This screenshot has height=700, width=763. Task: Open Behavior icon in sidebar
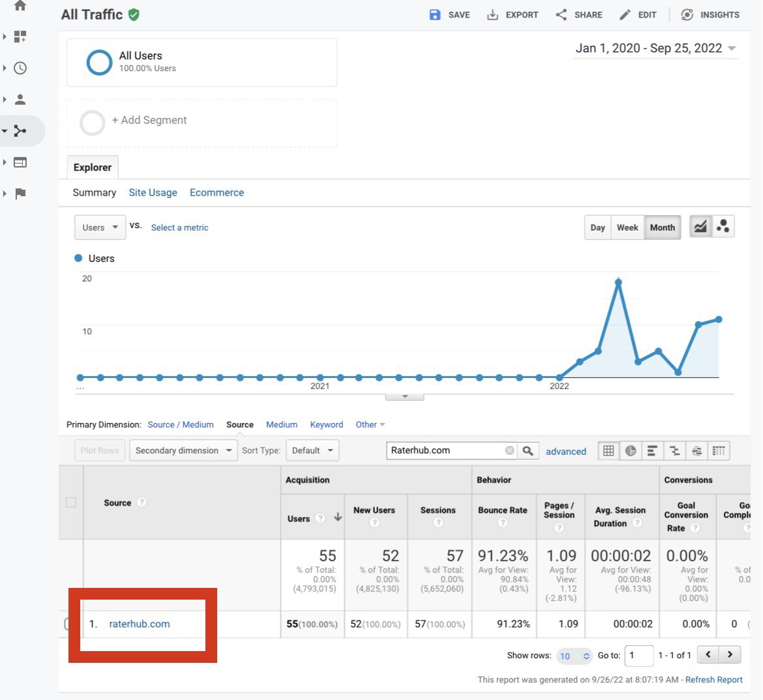click(20, 162)
